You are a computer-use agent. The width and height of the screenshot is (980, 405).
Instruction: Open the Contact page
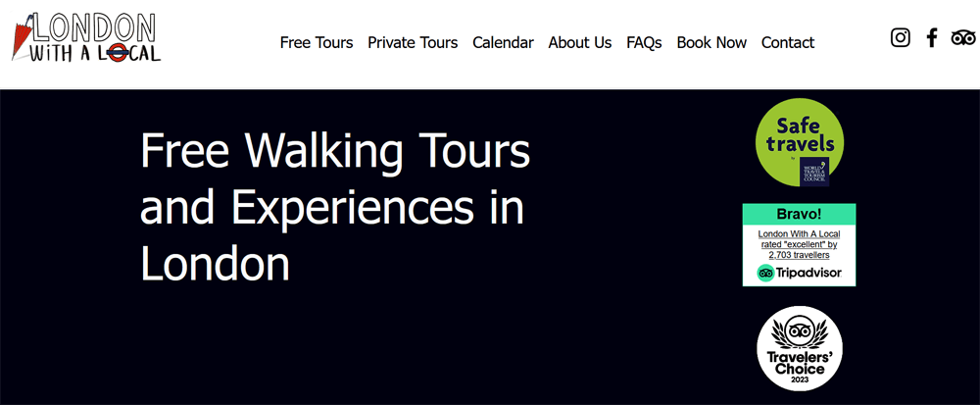click(788, 42)
